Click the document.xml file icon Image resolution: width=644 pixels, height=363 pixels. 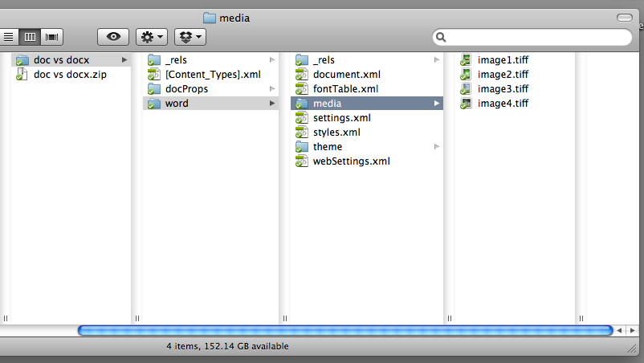pyautogui.click(x=302, y=75)
